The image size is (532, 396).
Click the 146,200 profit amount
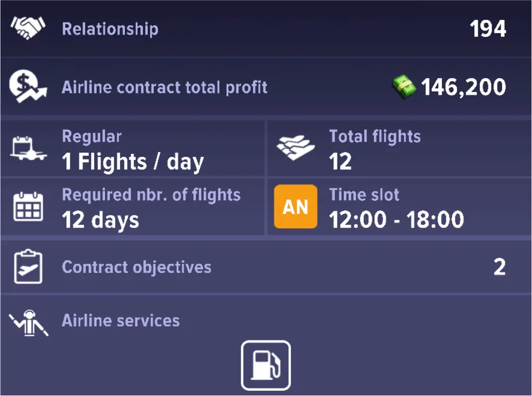click(463, 87)
